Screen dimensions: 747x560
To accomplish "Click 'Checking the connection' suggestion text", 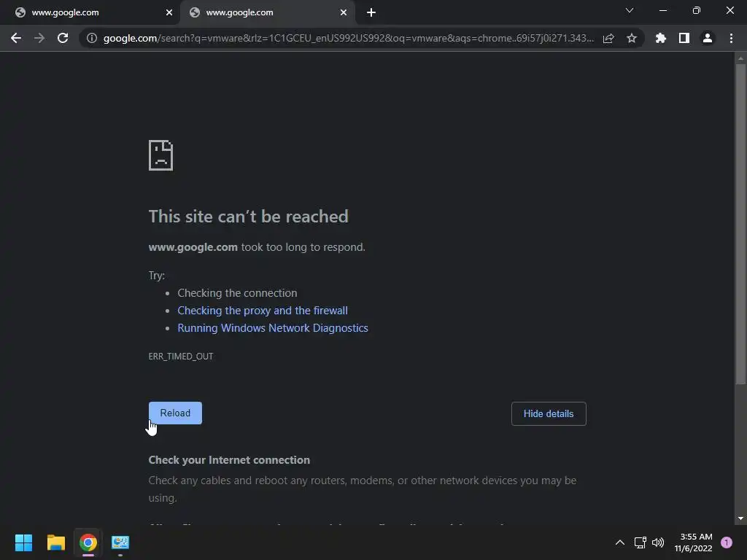I will click(x=237, y=293).
